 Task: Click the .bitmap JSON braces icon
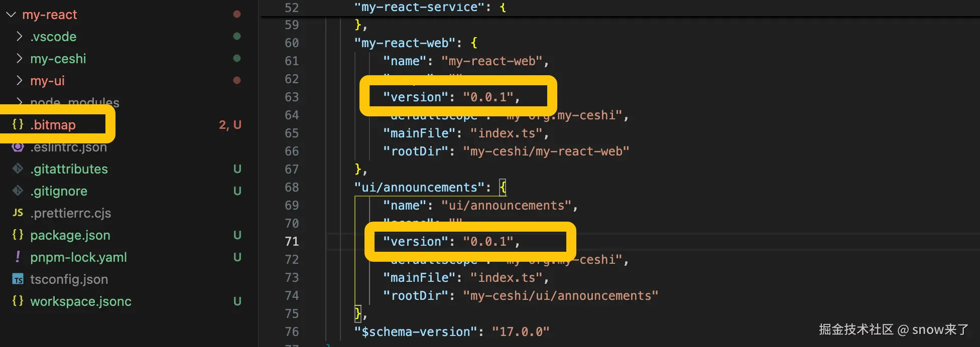pyautogui.click(x=18, y=124)
